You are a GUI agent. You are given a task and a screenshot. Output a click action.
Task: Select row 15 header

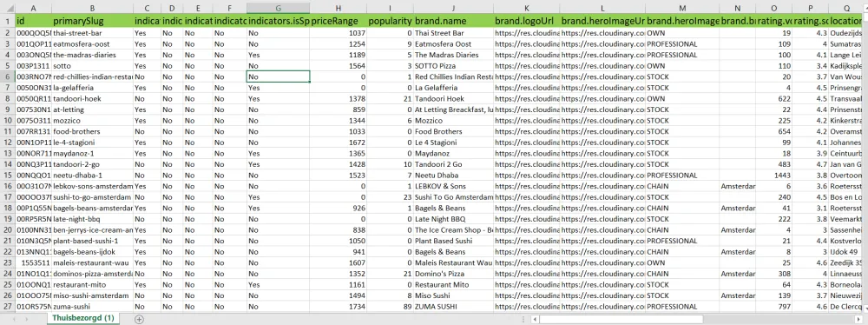(x=8, y=176)
